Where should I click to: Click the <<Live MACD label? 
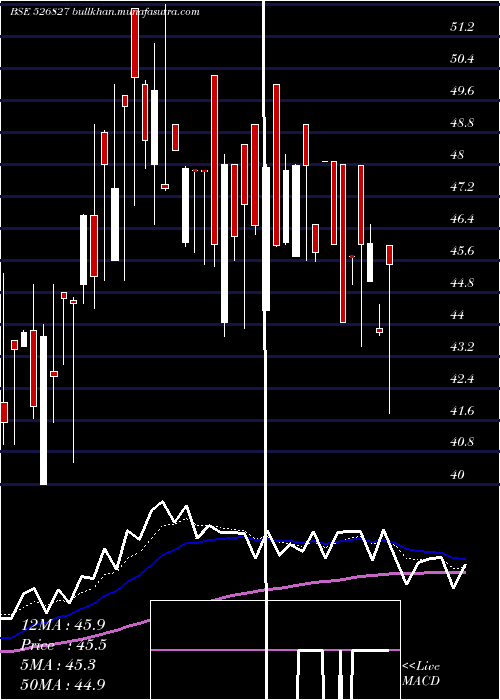(x=421, y=673)
